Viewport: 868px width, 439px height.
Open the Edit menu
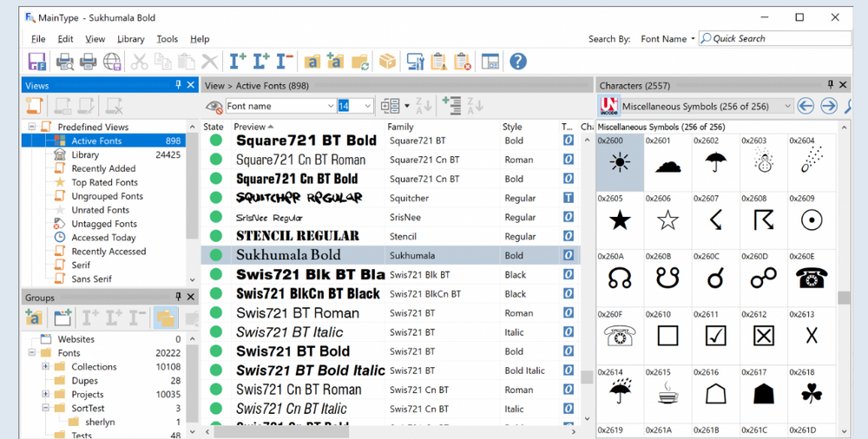pos(65,39)
